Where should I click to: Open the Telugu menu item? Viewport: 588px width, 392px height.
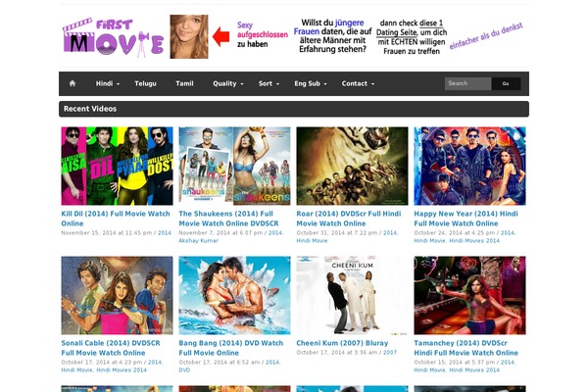(x=145, y=83)
